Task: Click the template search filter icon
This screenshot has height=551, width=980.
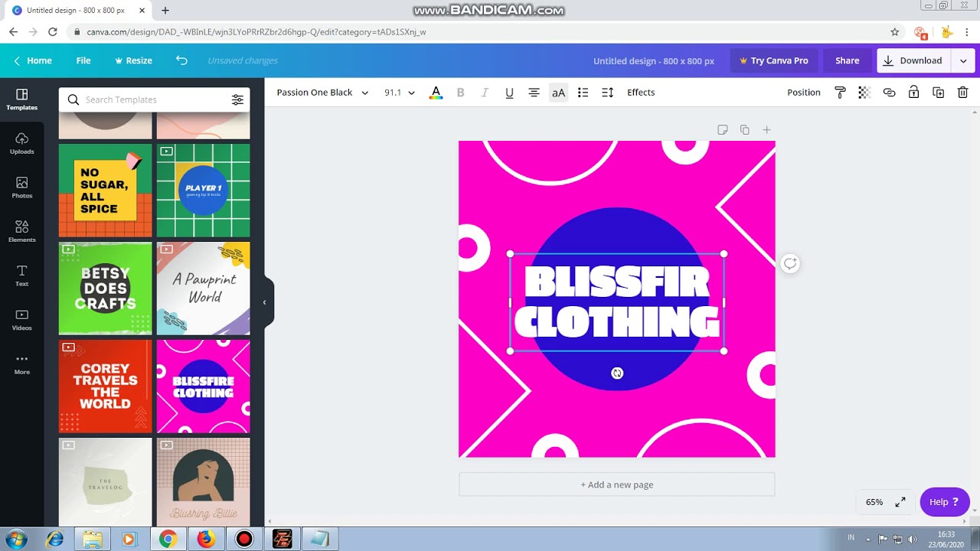Action: 237,99
